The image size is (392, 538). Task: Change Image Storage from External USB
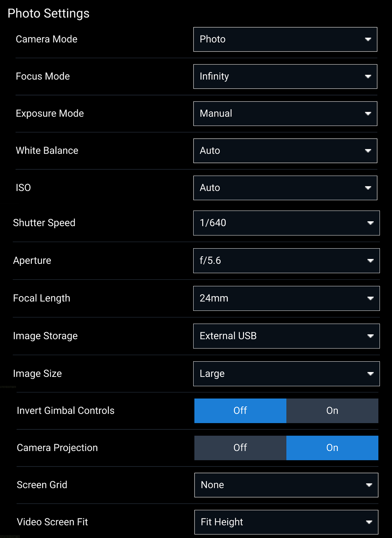(x=286, y=336)
